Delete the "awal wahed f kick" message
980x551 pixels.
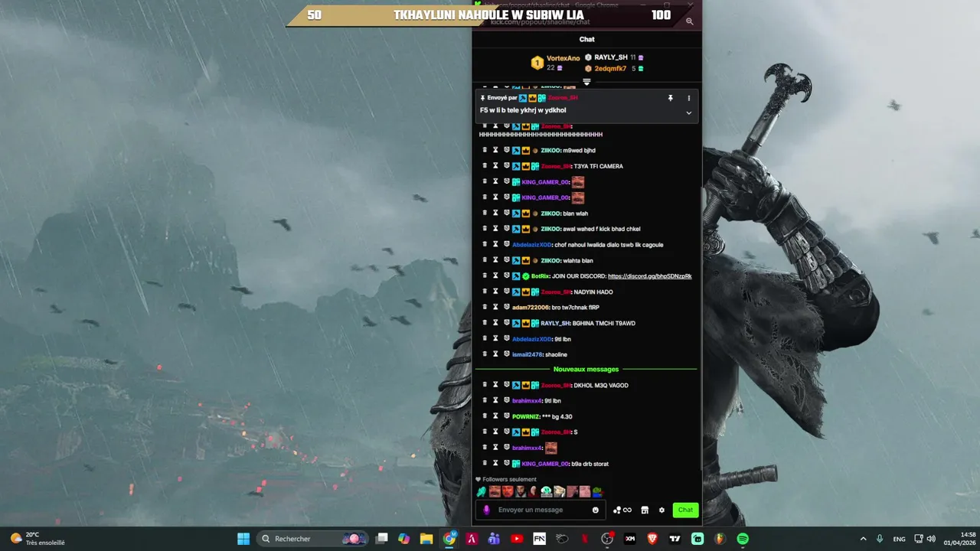tap(485, 229)
